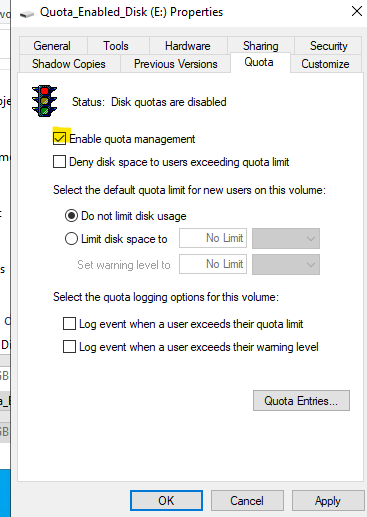Check Deny disk space to users exceeding limit
The width and height of the screenshot is (367, 517).
(x=59, y=162)
